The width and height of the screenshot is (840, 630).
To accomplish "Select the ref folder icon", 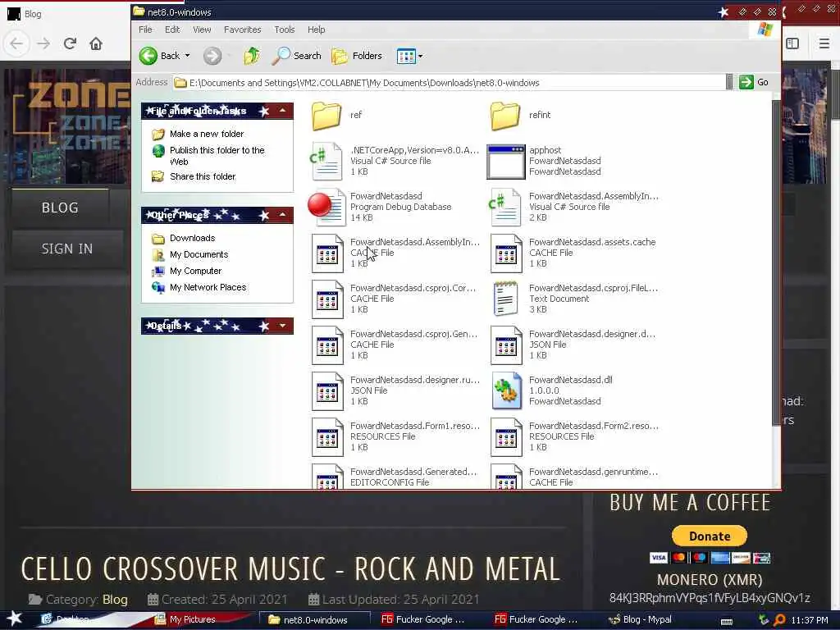I will 326,116.
